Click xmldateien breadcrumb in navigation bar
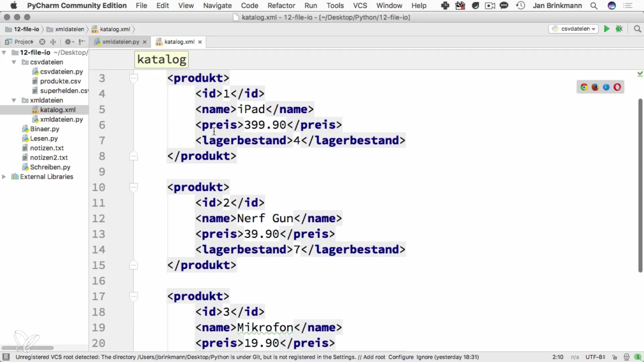The width and height of the screenshot is (644, 362). point(65,29)
